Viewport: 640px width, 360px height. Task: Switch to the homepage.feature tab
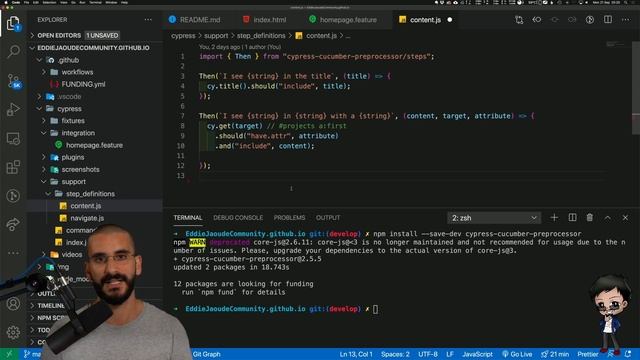coord(343,20)
